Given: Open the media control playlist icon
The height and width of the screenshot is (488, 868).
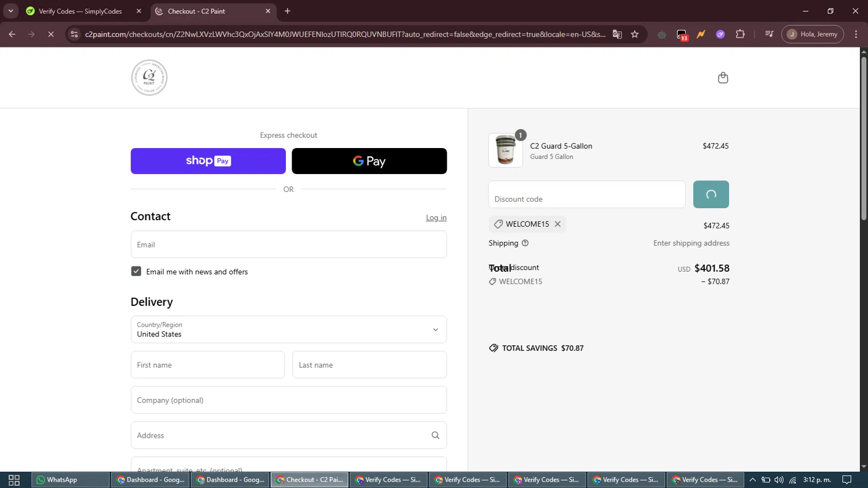Looking at the screenshot, I should coord(769,34).
